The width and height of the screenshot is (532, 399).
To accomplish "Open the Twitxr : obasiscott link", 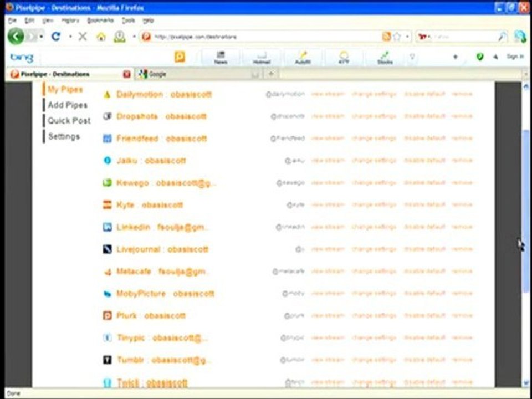I will click(152, 383).
